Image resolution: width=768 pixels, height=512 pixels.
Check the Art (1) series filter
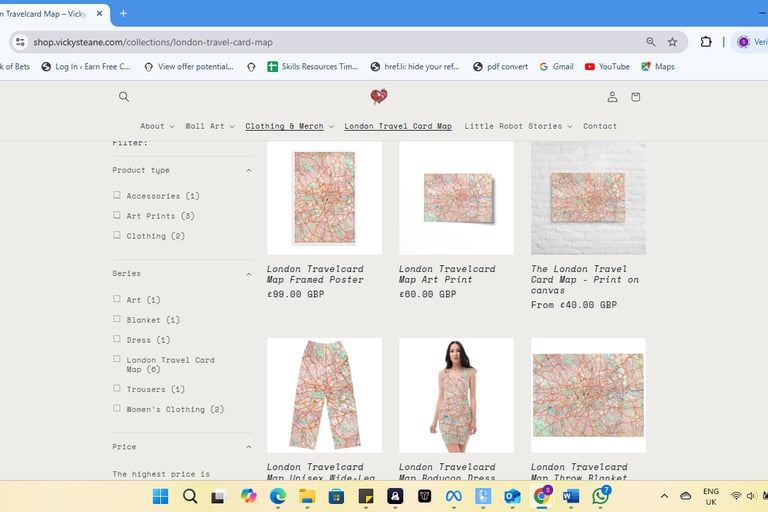[117, 299]
